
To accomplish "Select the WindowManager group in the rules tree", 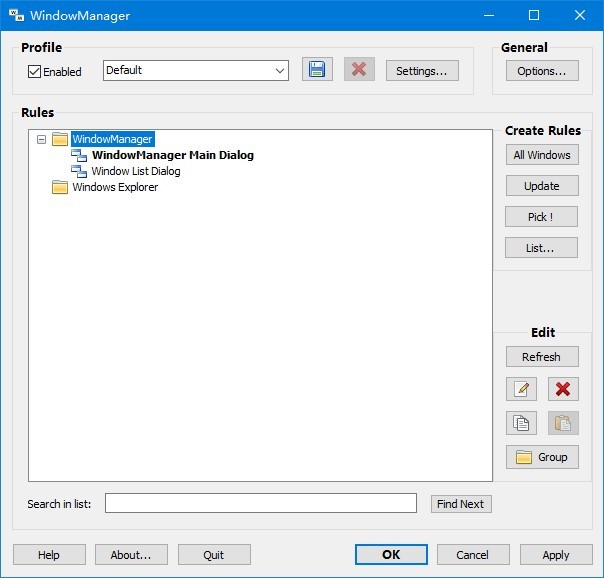I will click(112, 139).
